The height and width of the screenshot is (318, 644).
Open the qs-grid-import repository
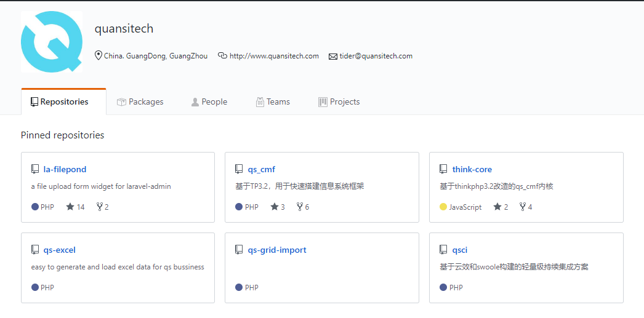click(x=276, y=250)
